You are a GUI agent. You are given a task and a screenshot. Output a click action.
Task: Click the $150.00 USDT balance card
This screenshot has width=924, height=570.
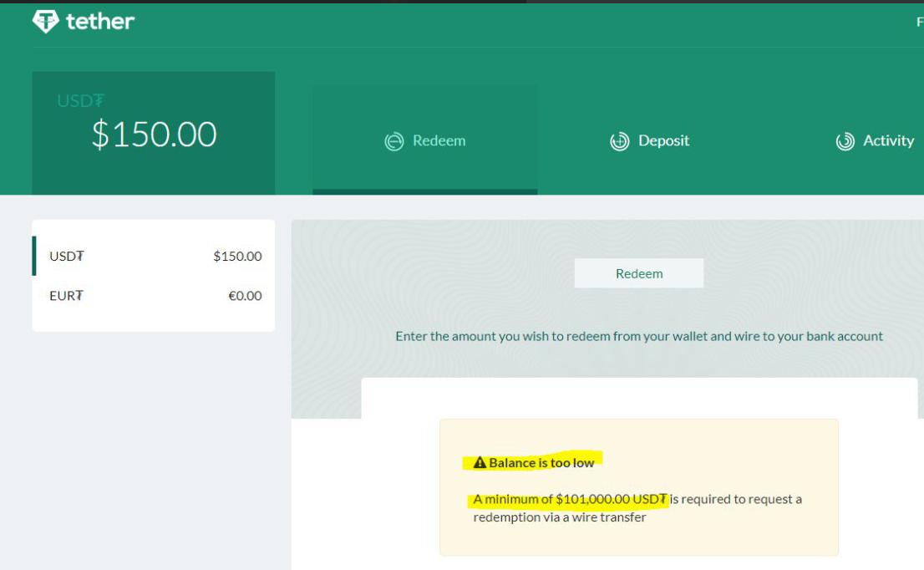point(153,133)
